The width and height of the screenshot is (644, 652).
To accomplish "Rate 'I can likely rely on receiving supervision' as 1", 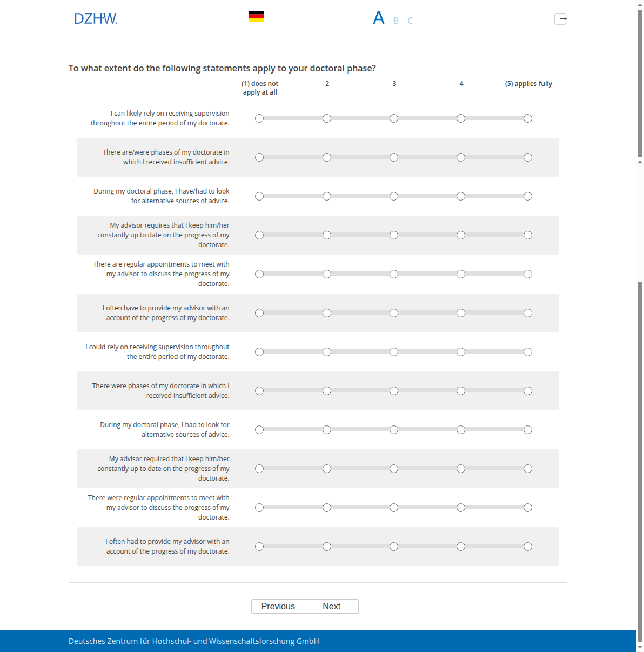I will tap(259, 118).
